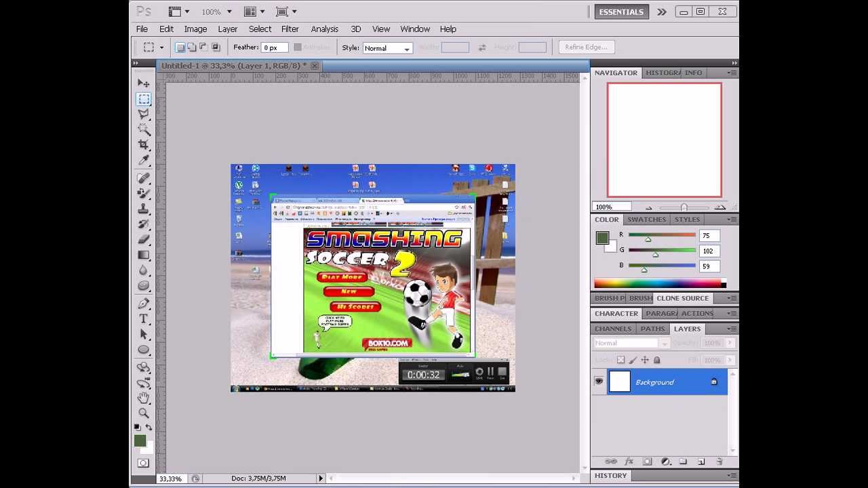Select the Rectangular Marquee tool in toolbox
This screenshot has height=488, width=868.
coord(144,99)
